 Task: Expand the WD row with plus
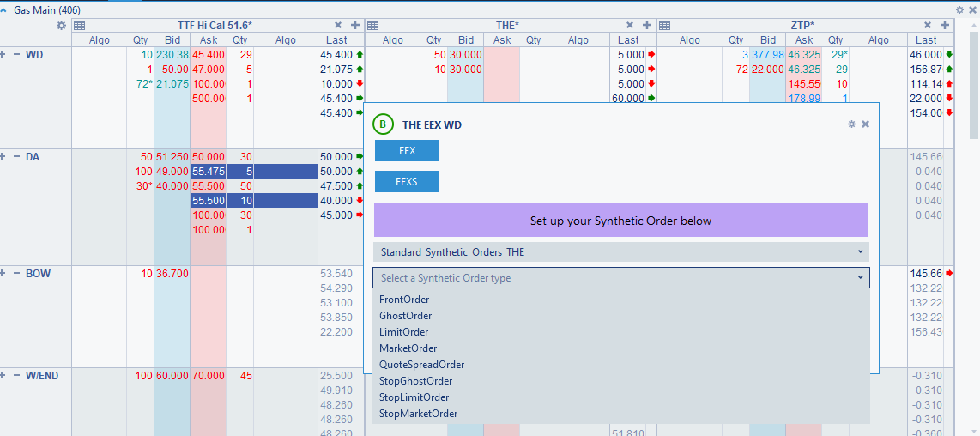(x=3, y=54)
